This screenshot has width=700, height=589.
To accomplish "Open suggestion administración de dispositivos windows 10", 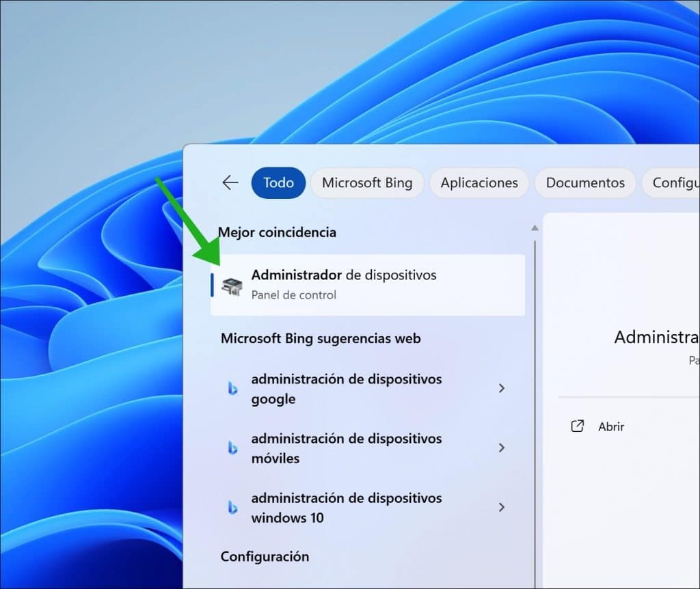I will click(367, 507).
